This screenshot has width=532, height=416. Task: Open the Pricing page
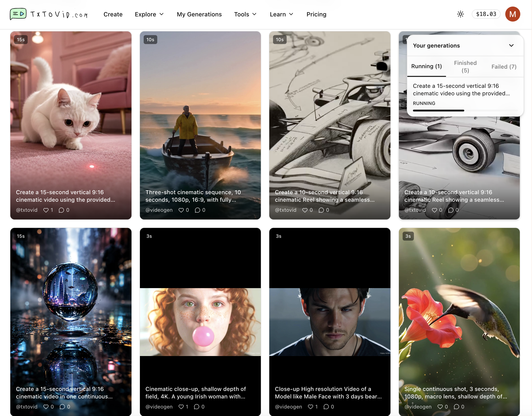[316, 14]
